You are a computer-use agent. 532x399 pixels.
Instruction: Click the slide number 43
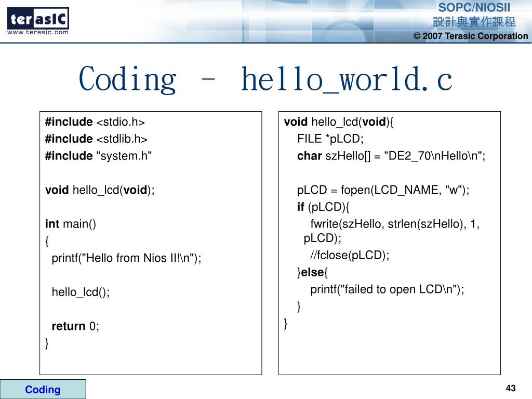pos(511,388)
